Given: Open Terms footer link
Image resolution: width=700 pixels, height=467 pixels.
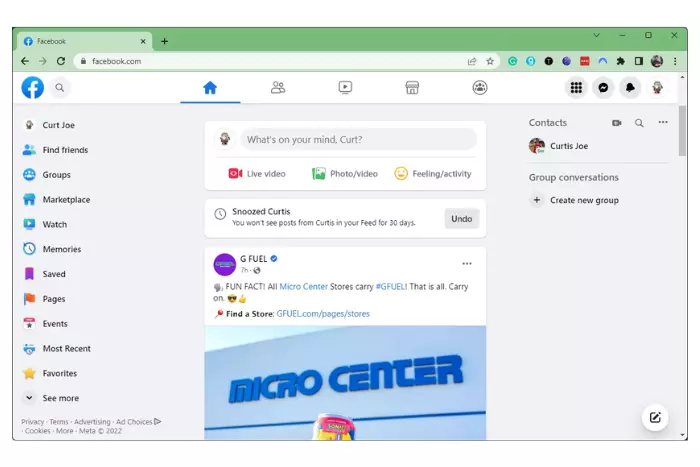Looking at the screenshot, I should (x=59, y=421).
